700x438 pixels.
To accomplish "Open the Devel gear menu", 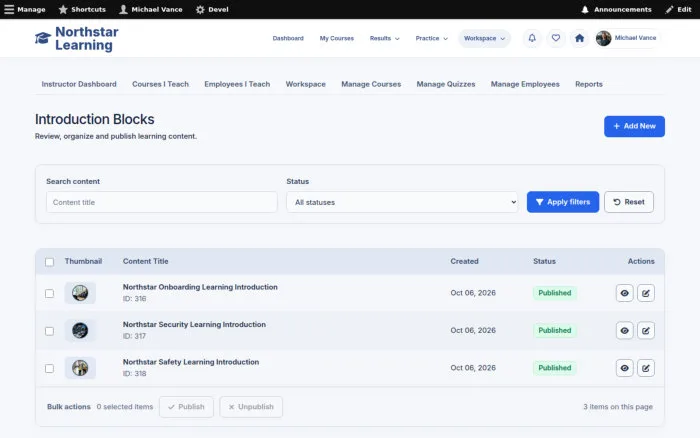I will 212,9.
